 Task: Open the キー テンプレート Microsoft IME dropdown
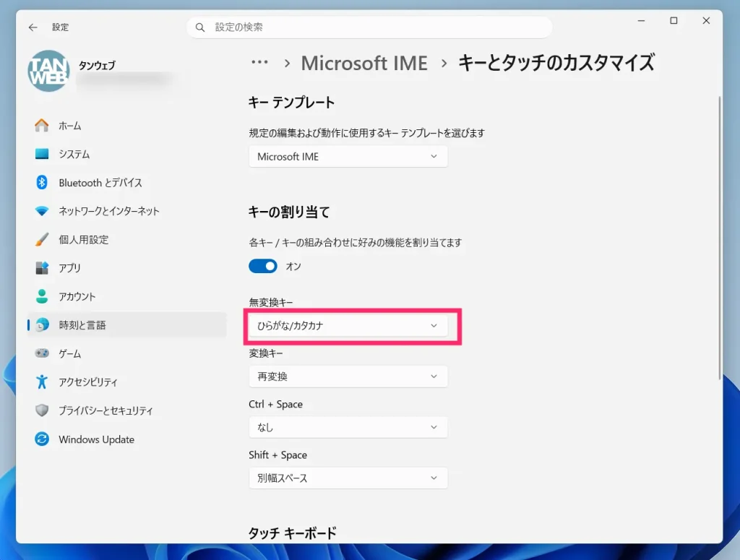click(348, 156)
